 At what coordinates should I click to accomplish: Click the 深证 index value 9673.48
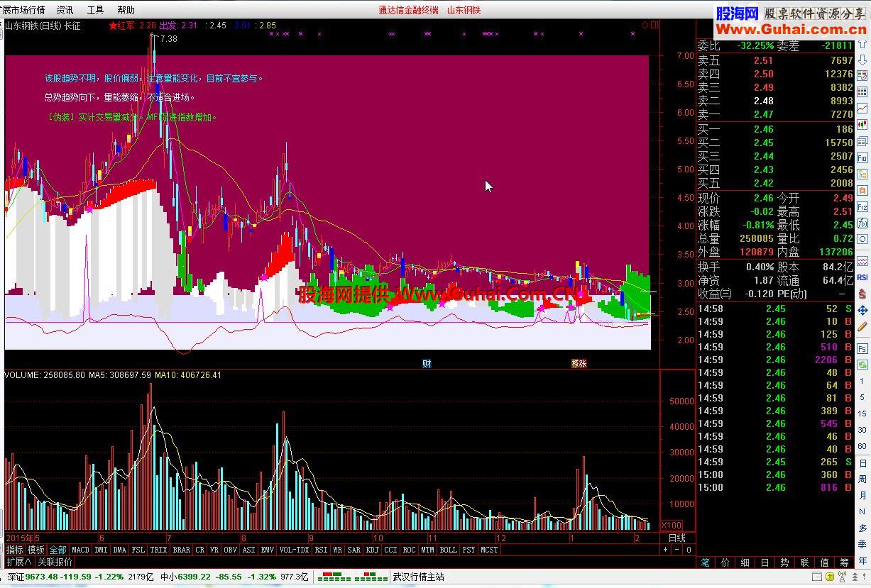coord(42,577)
